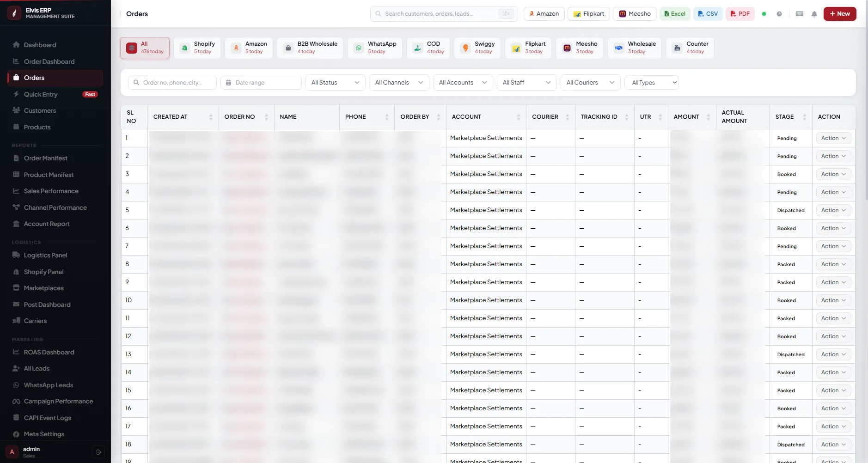Open the All Status dropdown
Screen dimensions: 868x463
(x=336, y=83)
